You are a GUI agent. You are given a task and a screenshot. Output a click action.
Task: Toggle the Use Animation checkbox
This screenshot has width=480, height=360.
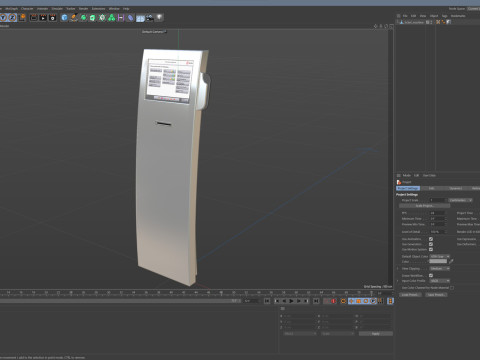431,239
